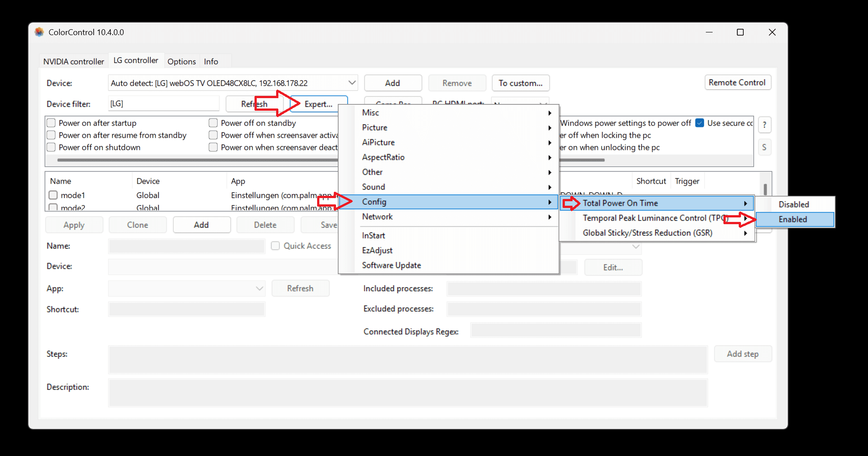This screenshot has height=456, width=868.
Task: Expand the AiPicture submenu
Action: coord(449,142)
